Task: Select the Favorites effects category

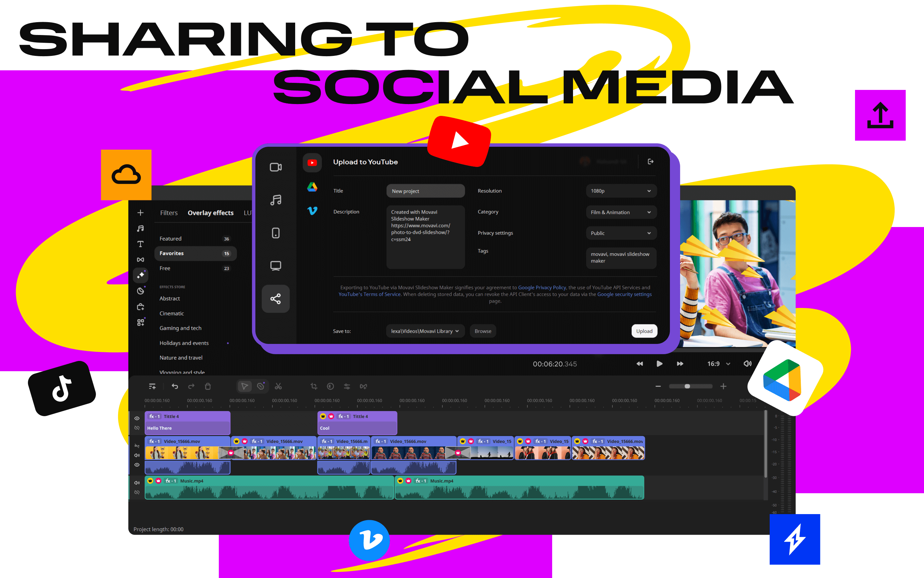Action: point(195,253)
